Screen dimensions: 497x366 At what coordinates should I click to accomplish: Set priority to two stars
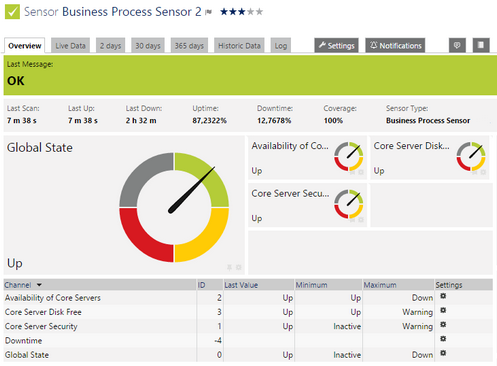233,12
